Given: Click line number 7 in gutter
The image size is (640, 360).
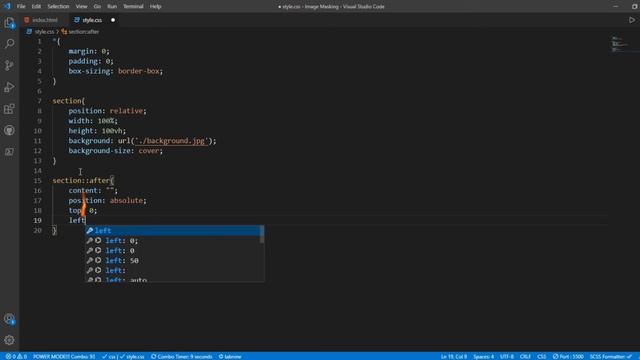Looking at the screenshot, I should (39, 101).
